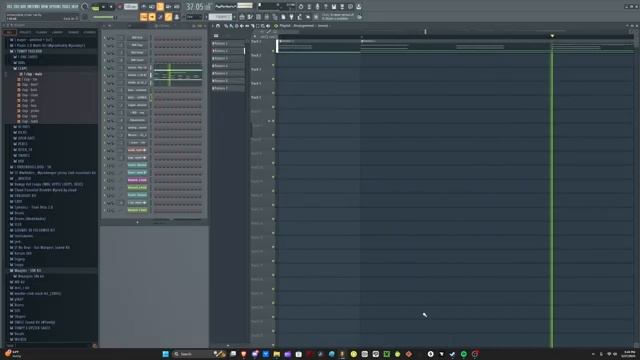Toggle note/clip grouping icon
This screenshot has width=640, height=360.
click(x=169, y=17)
